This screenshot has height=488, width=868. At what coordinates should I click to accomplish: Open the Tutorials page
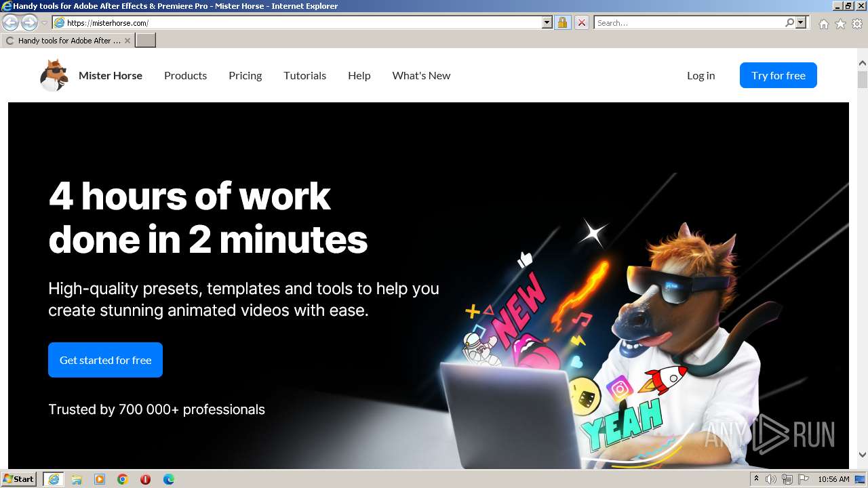(304, 75)
